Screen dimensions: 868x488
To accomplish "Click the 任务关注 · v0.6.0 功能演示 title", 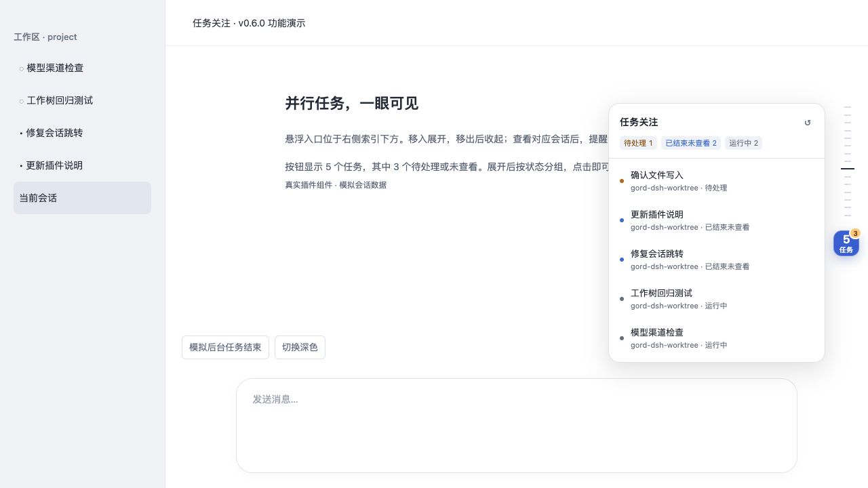I will click(249, 23).
